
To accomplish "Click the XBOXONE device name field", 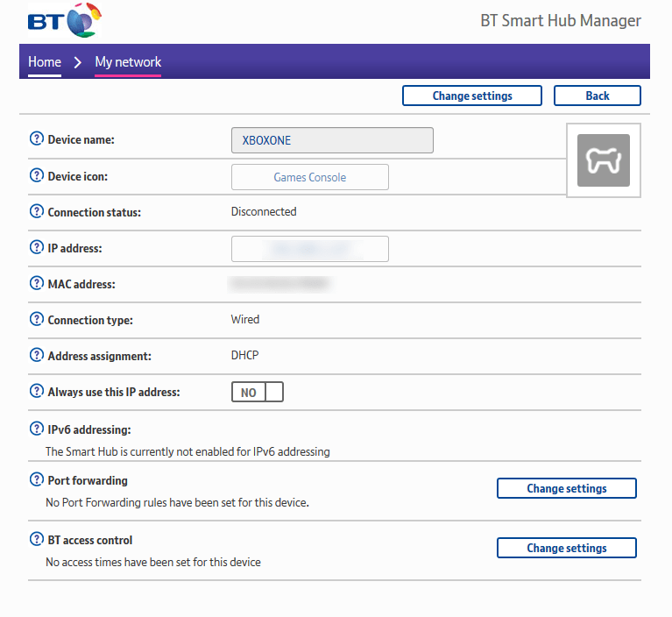I will click(332, 140).
